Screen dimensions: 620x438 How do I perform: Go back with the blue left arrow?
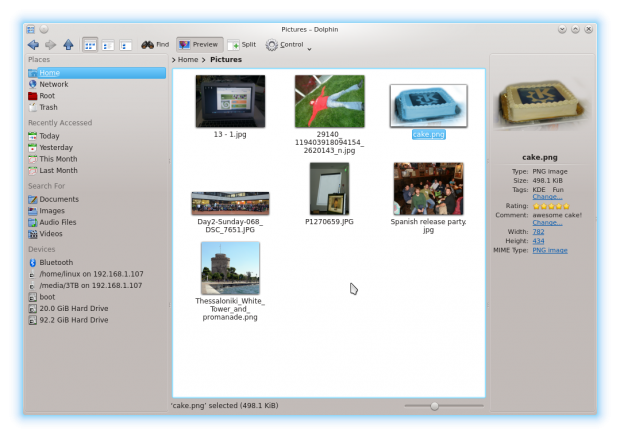pos(33,45)
